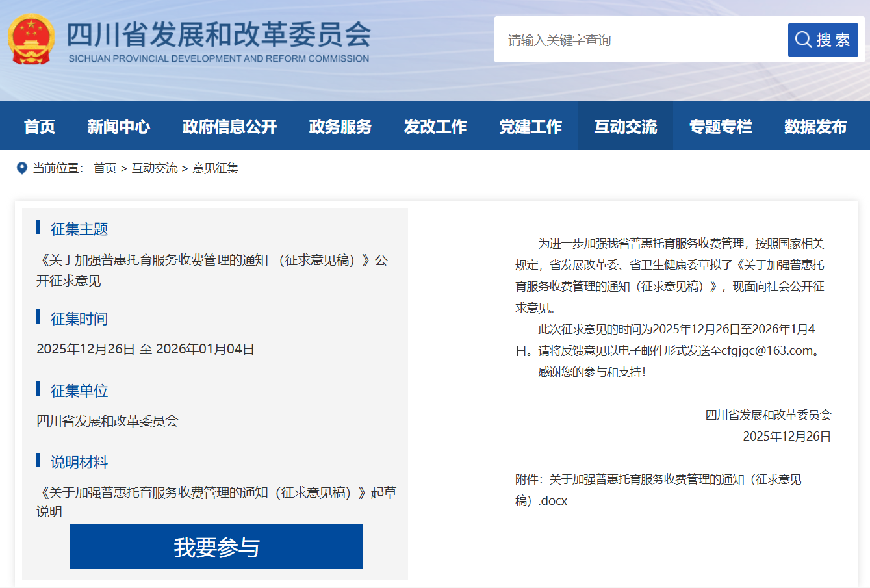The image size is (870, 588).
Task: Click 意见征集 breadcrumb link
Action: click(216, 168)
